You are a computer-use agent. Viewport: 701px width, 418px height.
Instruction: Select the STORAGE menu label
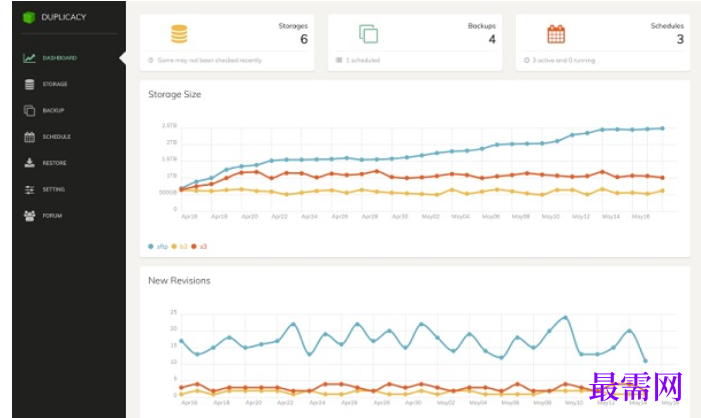[55, 84]
